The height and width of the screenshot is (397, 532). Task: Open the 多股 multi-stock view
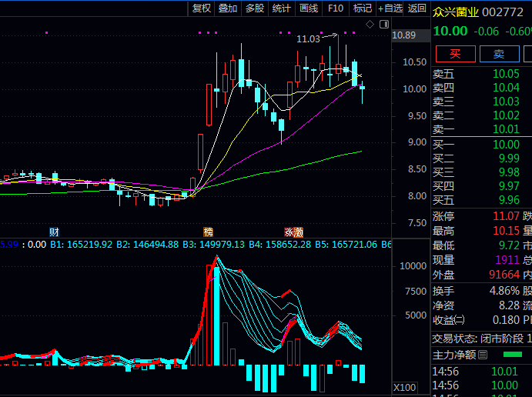[255, 8]
